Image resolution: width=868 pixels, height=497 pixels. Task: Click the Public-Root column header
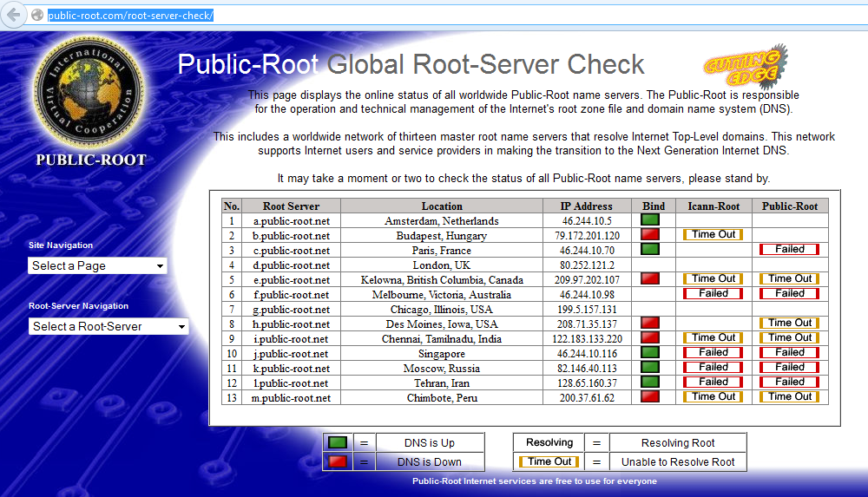790,206
